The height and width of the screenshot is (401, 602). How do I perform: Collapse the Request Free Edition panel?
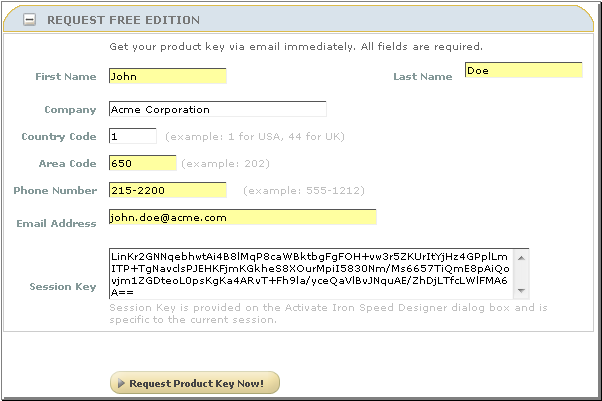coord(31,20)
